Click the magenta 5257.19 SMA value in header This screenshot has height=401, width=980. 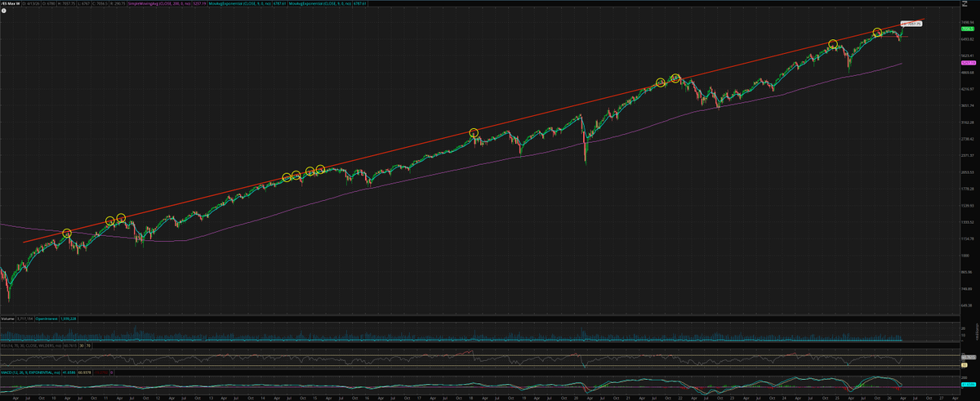click(199, 3)
